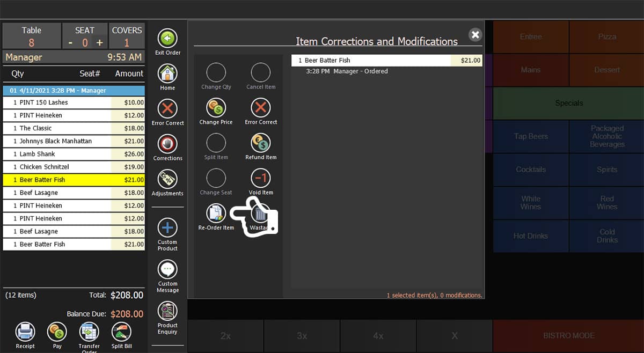This screenshot has width=644, height=353.
Task: Select Re-Order Item icon
Action: (216, 214)
